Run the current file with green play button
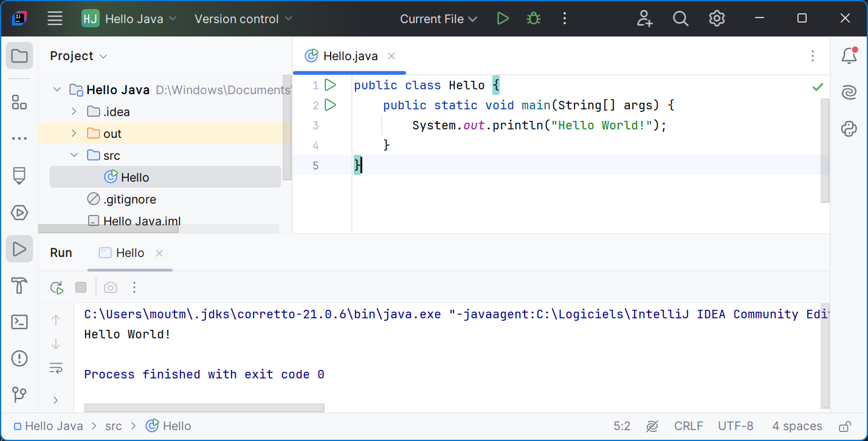Image resolution: width=868 pixels, height=441 pixels. click(503, 19)
